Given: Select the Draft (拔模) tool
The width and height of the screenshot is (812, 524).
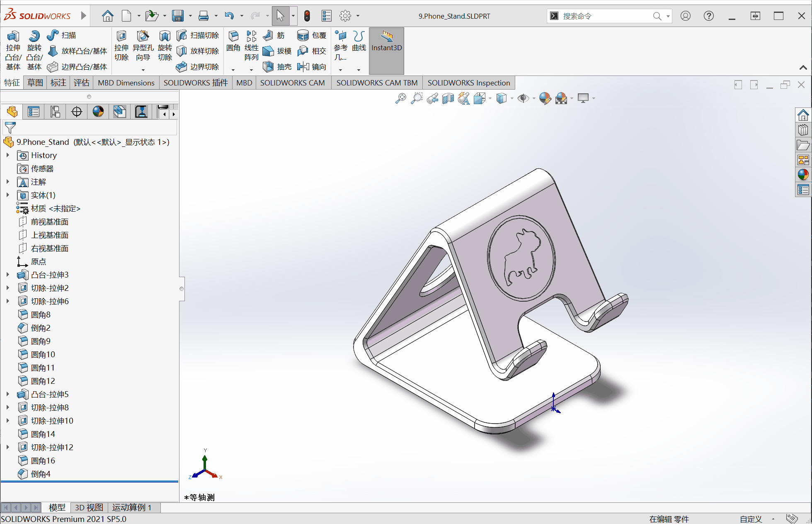Looking at the screenshot, I should (277, 51).
